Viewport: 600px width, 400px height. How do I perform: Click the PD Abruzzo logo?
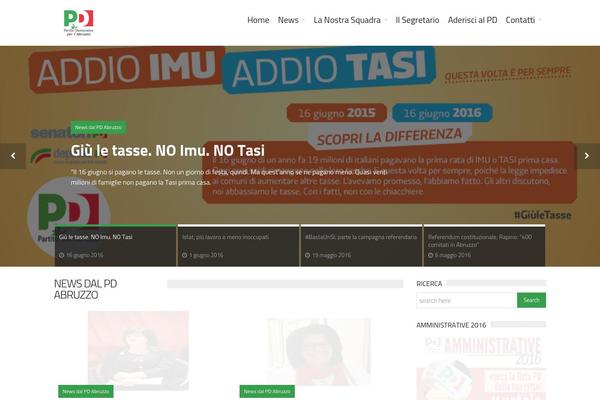pos(78,23)
